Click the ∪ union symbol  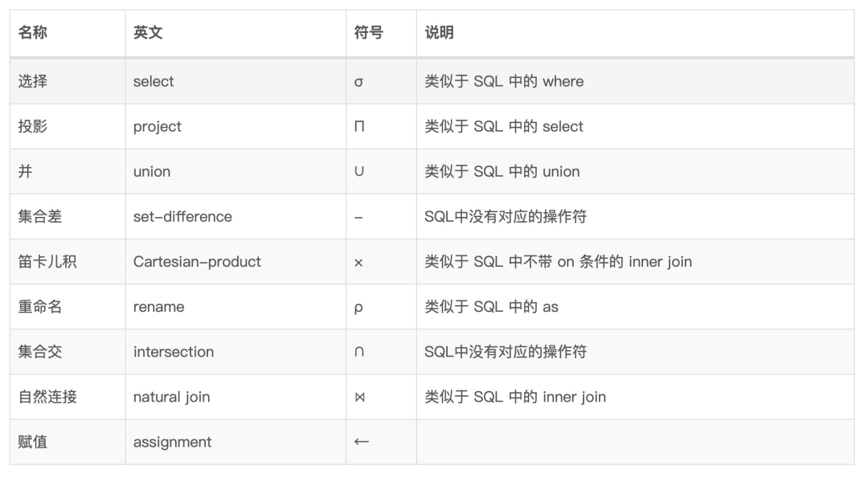pos(358,172)
